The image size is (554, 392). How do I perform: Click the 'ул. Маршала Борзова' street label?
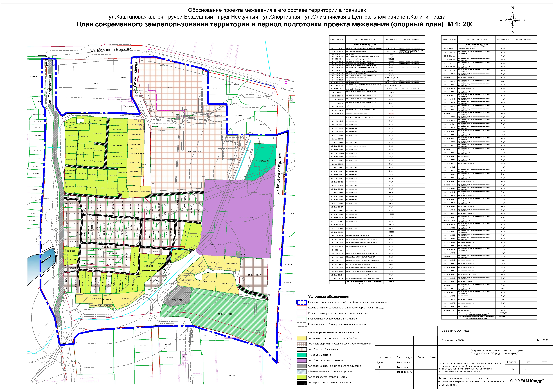[x=111, y=50]
